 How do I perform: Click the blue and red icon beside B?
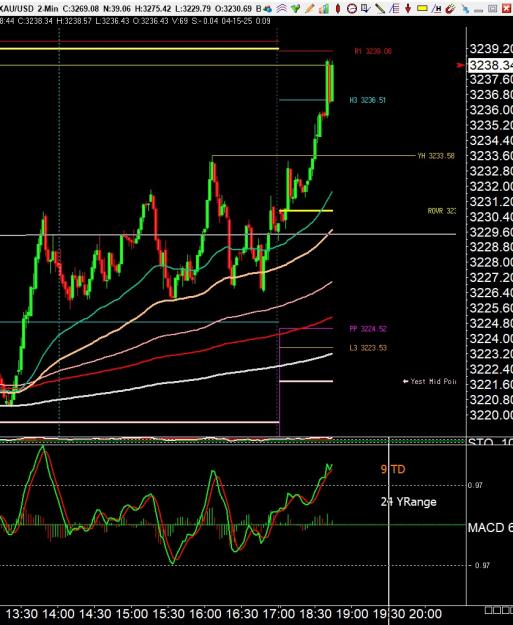tap(268, 8)
